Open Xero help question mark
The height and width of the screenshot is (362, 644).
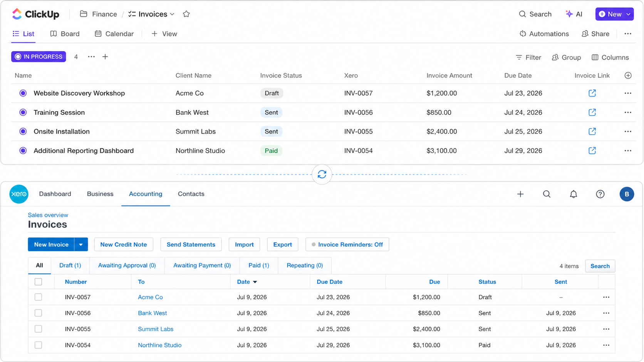coord(600,194)
